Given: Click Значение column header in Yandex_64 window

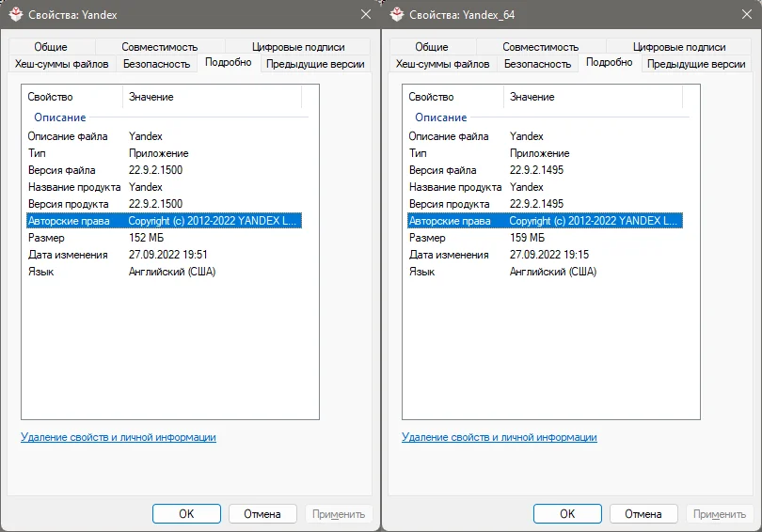Looking at the screenshot, I should pyautogui.click(x=594, y=97).
